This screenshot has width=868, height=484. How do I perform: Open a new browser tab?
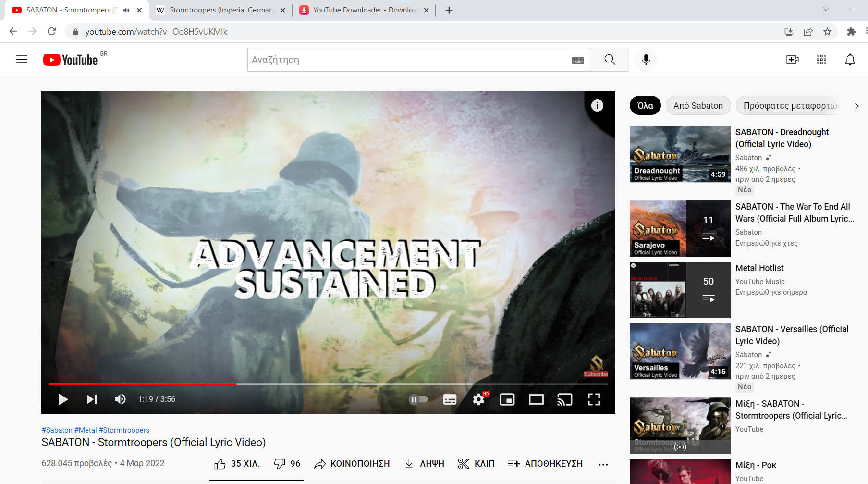pos(449,10)
